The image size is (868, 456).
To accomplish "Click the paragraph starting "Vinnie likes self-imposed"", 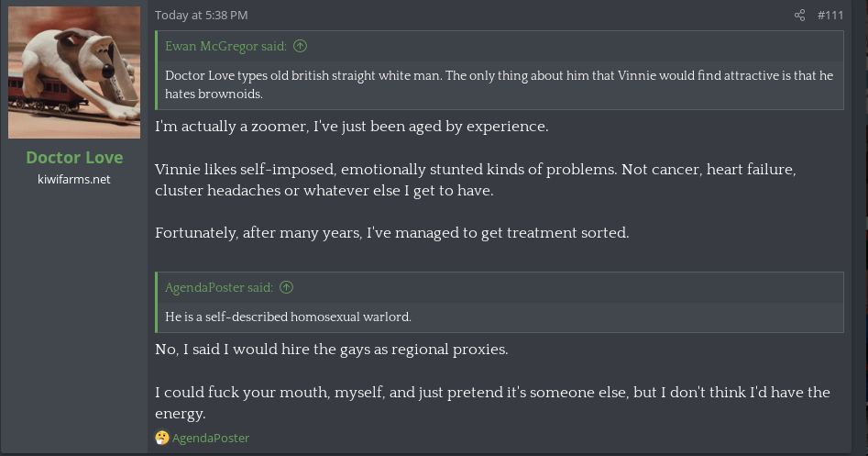I will coord(474,181).
